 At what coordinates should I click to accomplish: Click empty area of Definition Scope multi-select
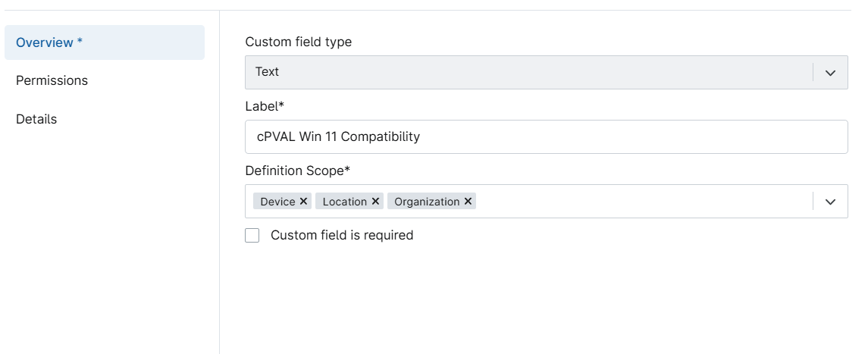click(642, 202)
